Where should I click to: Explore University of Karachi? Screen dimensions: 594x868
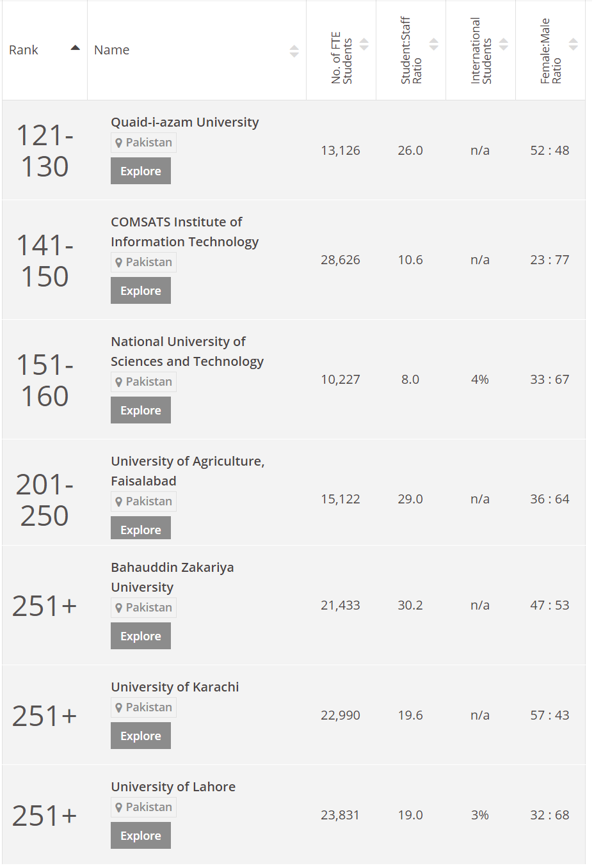click(141, 736)
